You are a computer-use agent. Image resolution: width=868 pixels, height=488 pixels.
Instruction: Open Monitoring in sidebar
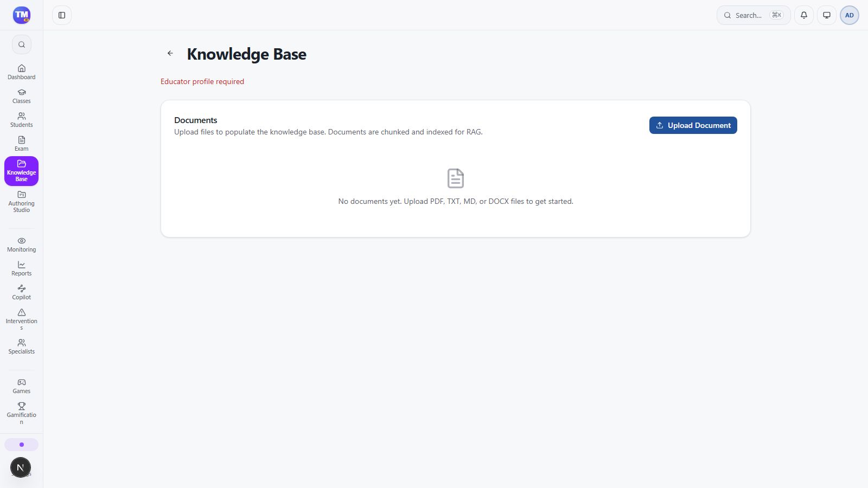coord(22,245)
